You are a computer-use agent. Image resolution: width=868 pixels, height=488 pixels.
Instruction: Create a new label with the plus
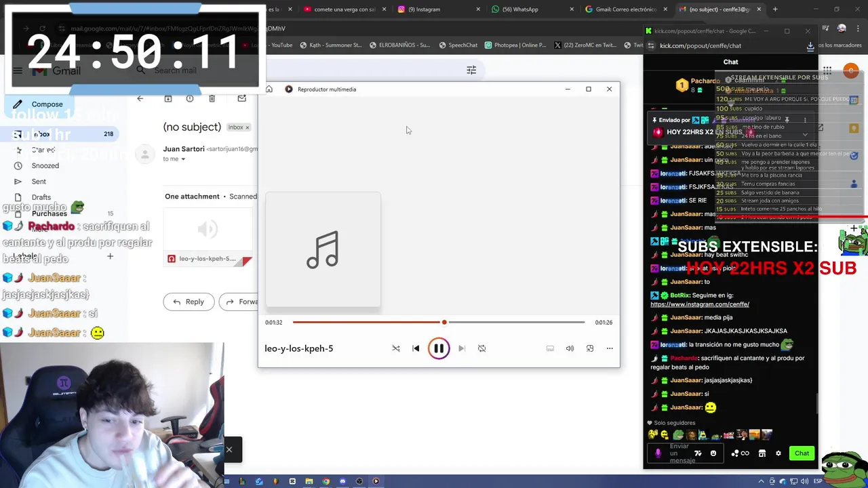110,256
